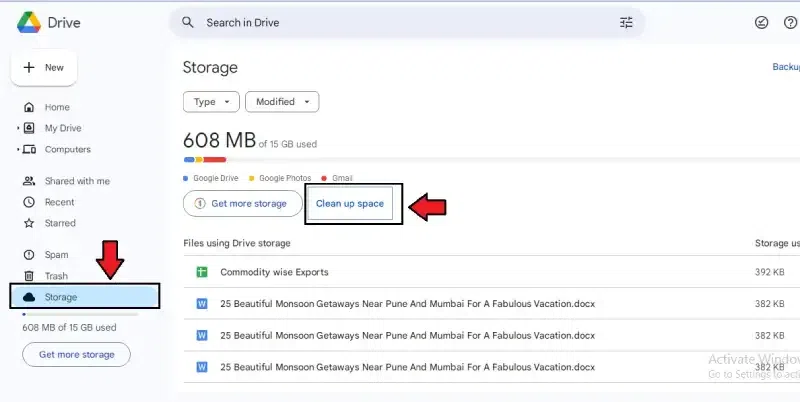This screenshot has width=800, height=402.
Task: Expand the My Drive tree arrow
Action: click(18, 128)
